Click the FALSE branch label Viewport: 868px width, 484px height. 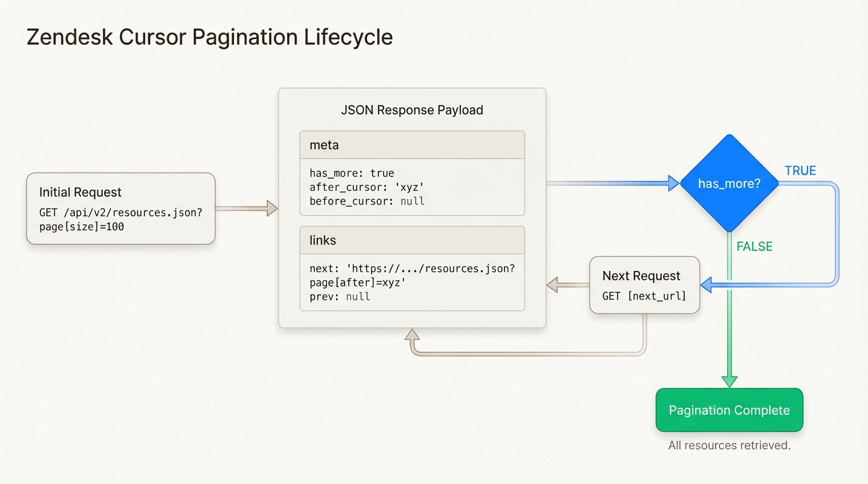click(754, 246)
